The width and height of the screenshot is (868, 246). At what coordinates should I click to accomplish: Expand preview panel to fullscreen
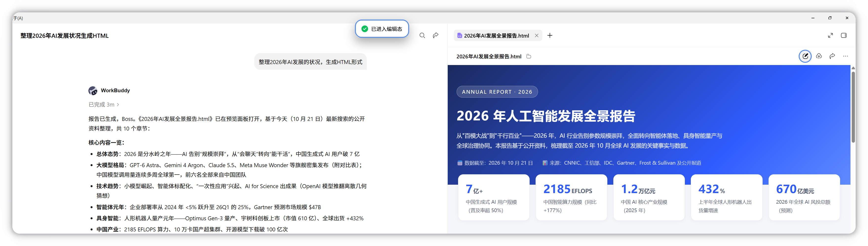830,35
